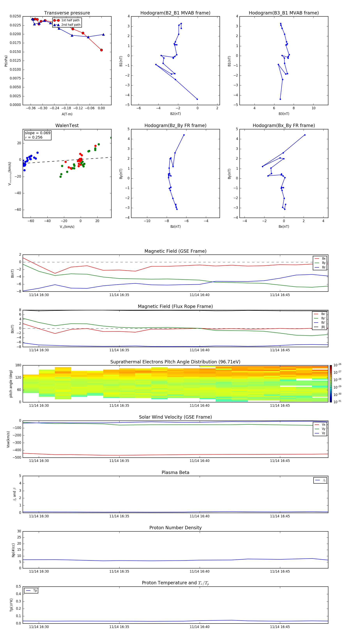Click the 'Hodogram(Bx_By FR frame)' title
Viewport: 351px width, 644px height.
284,125
